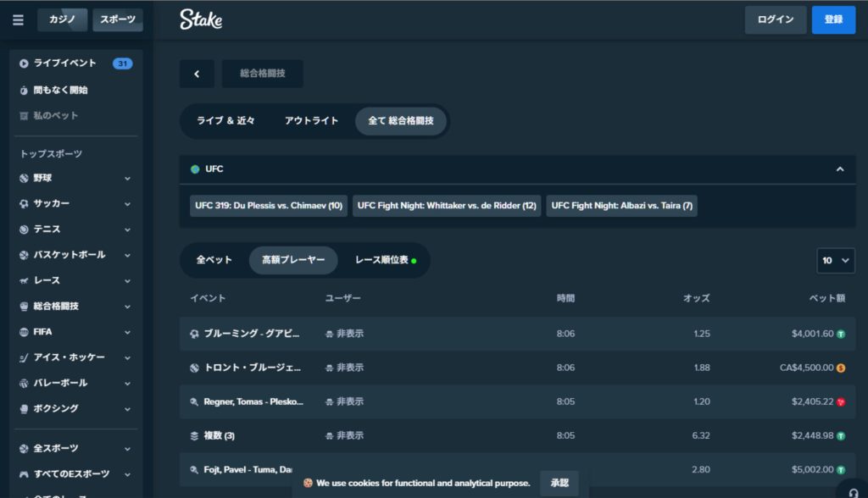The height and width of the screenshot is (498, 868).
Task: Switch to the スポーツ tab
Action: (117, 20)
